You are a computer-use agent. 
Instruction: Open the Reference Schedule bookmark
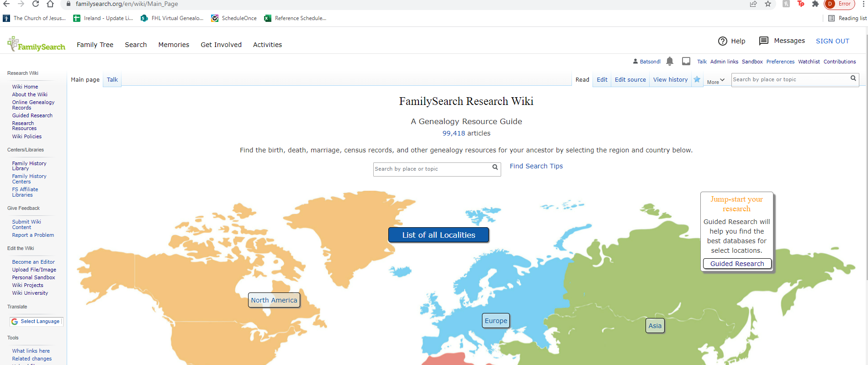(295, 18)
